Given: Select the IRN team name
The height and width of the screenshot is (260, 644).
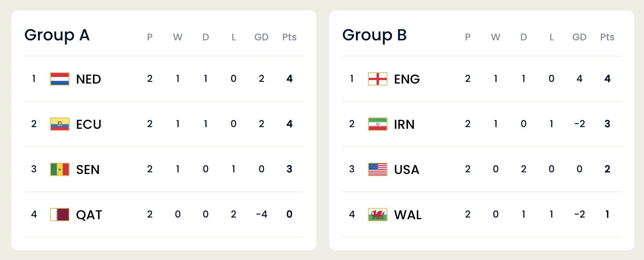Looking at the screenshot, I should [404, 124].
